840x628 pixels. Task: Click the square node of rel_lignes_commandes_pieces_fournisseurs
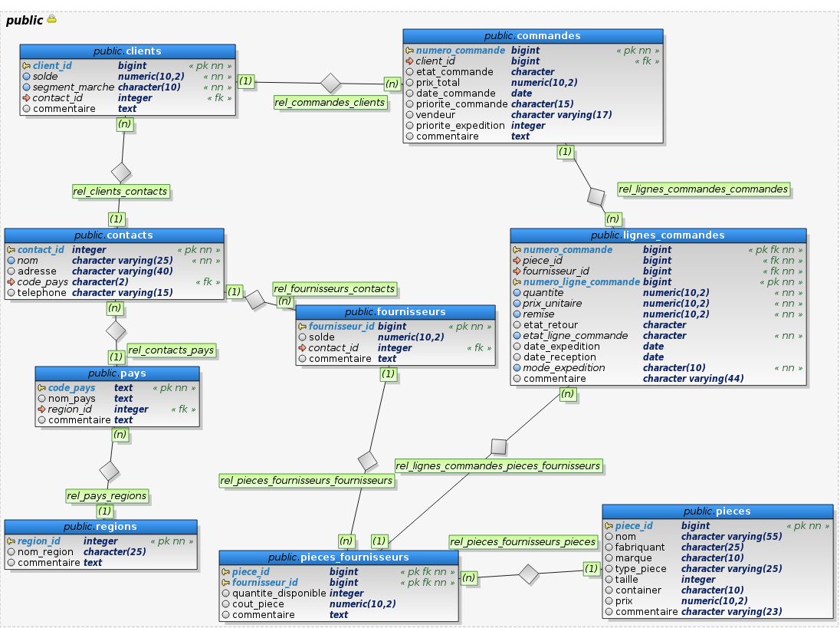coord(499,446)
